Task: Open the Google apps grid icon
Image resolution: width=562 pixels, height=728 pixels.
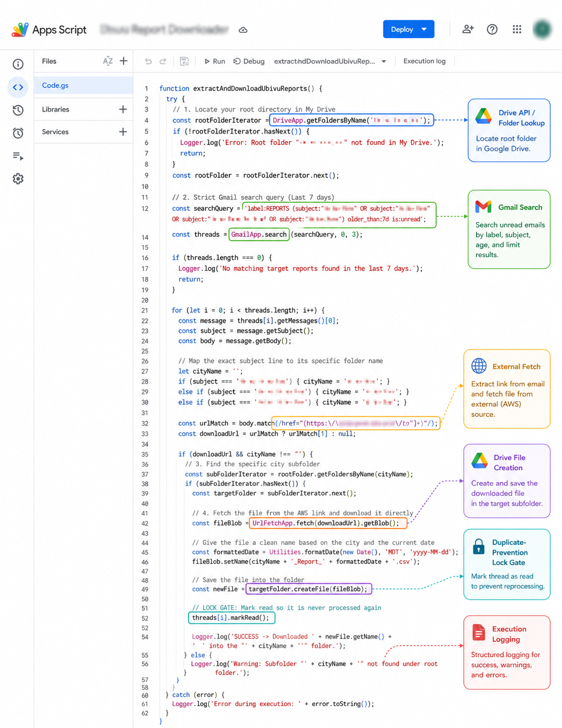Action: click(x=517, y=29)
